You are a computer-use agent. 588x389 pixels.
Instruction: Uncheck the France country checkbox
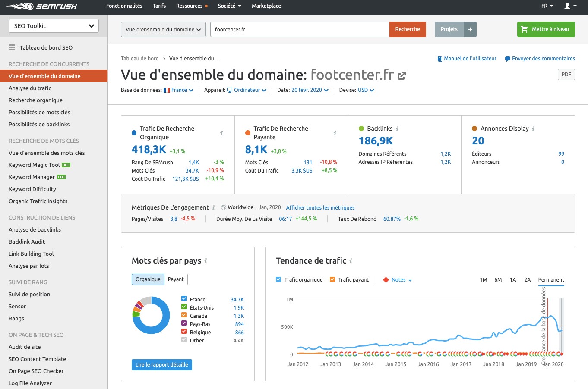tap(184, 298)
